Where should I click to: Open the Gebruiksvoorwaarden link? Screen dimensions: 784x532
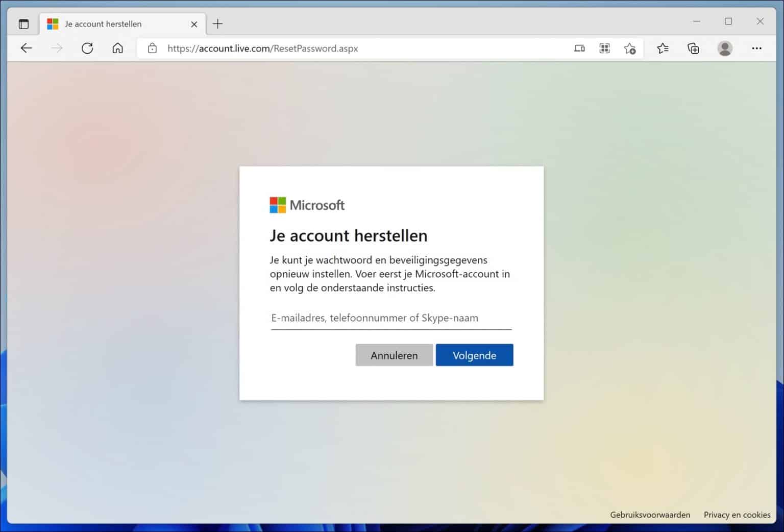coord(650,515)
